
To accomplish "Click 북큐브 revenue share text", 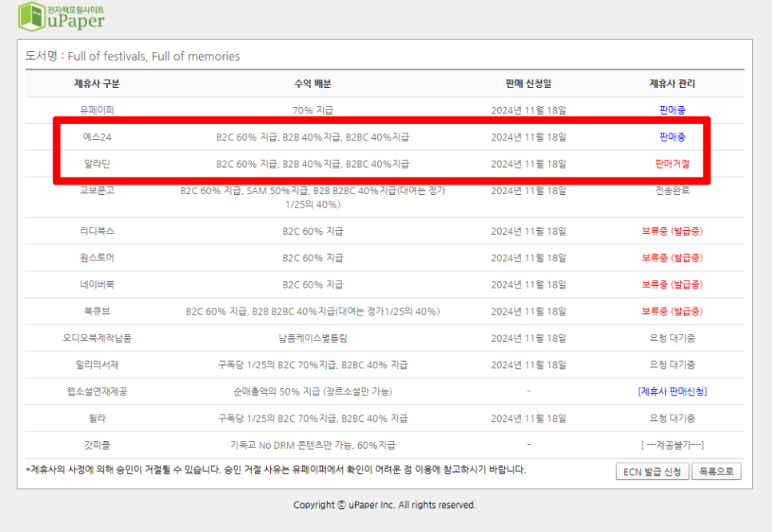I will pyautogui.click(x=312, y=311).
